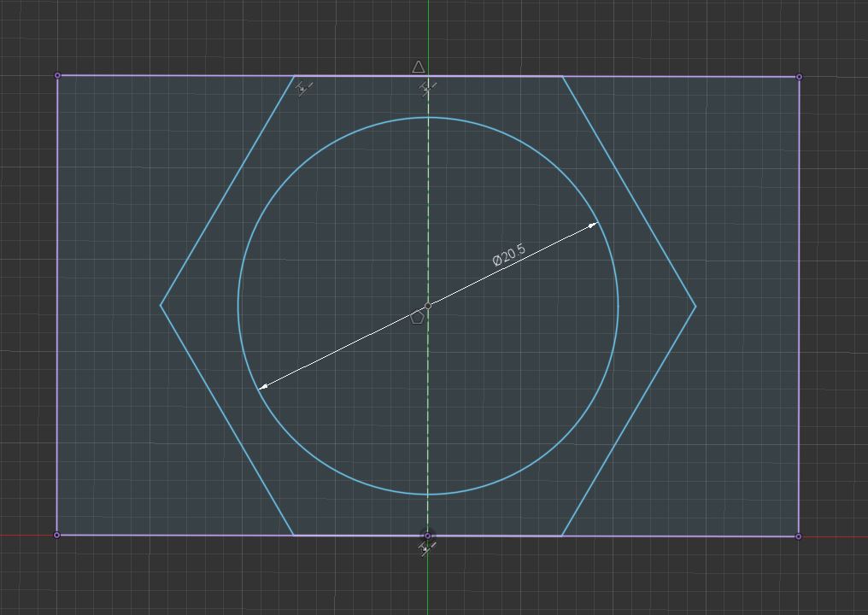The width and height of the screenshot is (868, 615).
Task: Select the hexagon's upper-left slanted edge
Action: click(227, 190)
